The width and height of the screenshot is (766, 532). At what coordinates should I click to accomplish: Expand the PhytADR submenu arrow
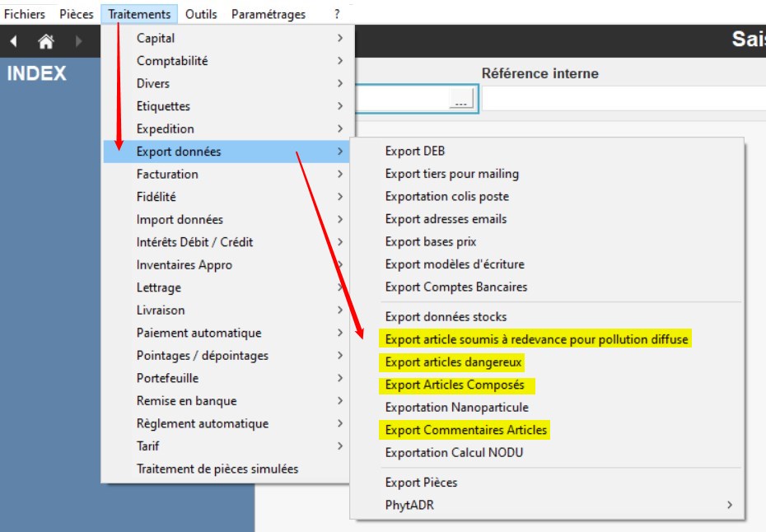730,505
